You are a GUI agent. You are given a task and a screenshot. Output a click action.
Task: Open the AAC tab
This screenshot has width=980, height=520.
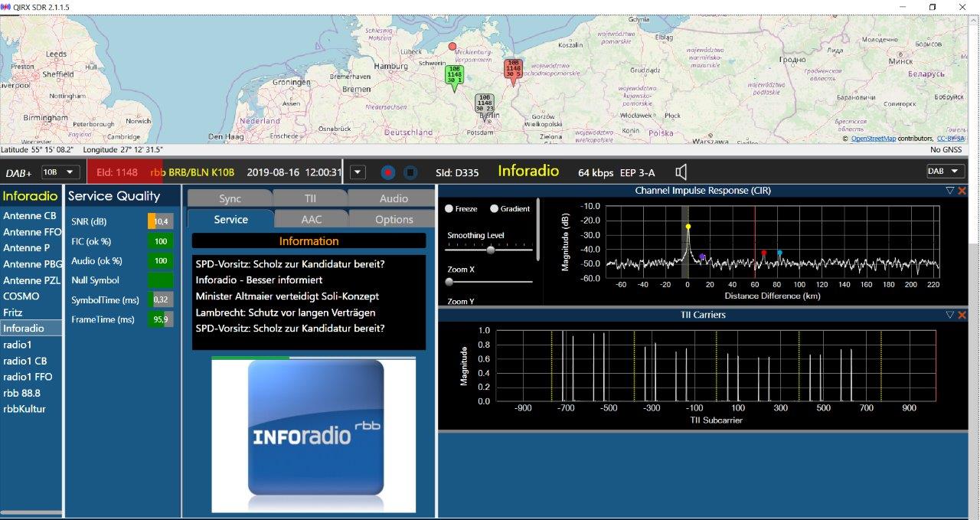coord(311,219)
